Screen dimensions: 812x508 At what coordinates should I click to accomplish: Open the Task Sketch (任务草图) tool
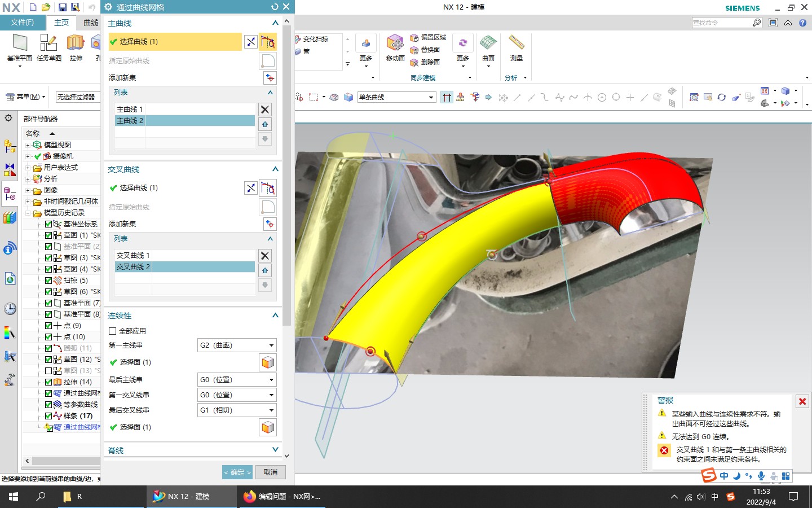point(48,43)
